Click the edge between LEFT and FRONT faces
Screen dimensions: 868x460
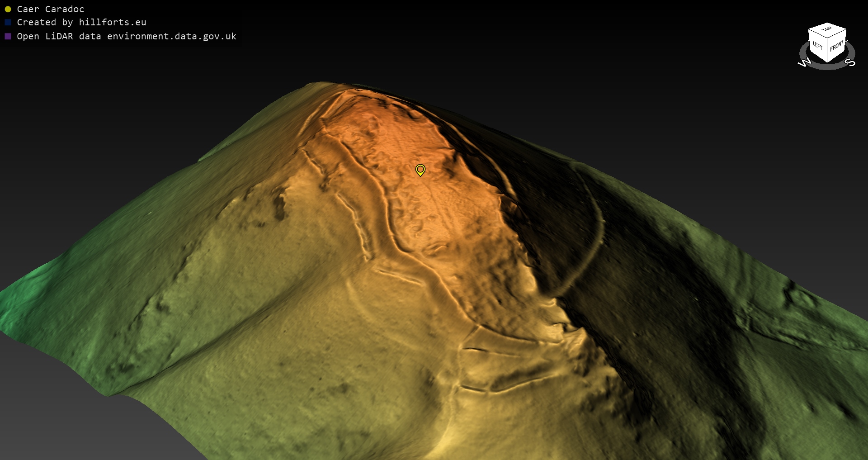click(827, 51)
